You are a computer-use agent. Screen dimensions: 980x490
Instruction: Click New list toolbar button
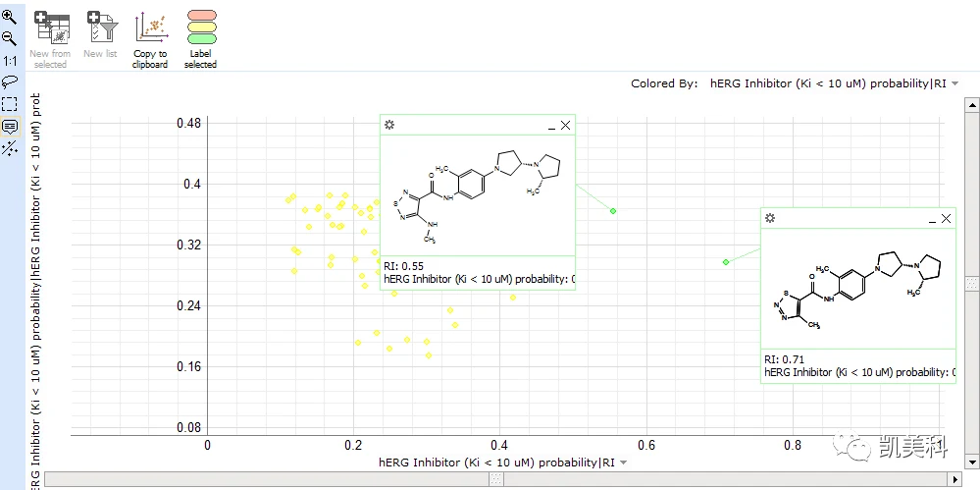101,35
